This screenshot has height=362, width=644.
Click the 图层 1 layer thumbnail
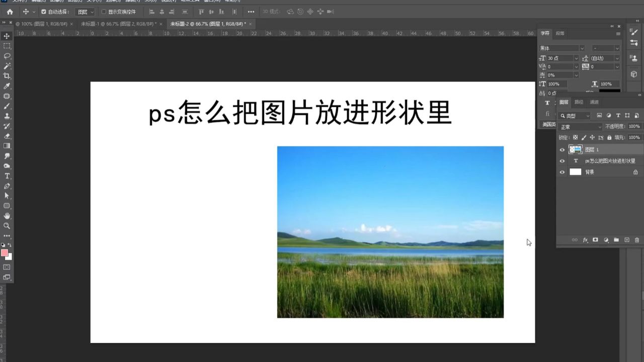tap(575, 149)
